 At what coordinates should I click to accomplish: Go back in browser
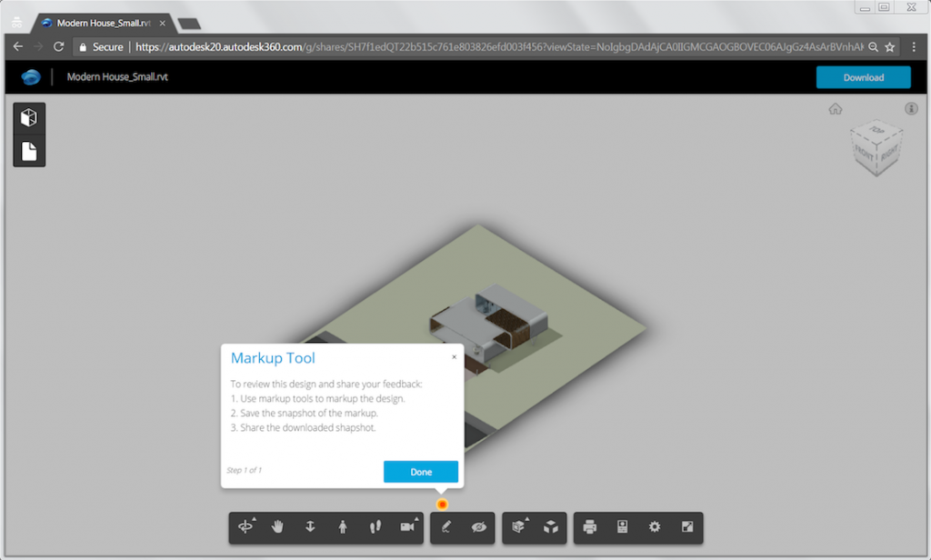click(x=18, y=47)
